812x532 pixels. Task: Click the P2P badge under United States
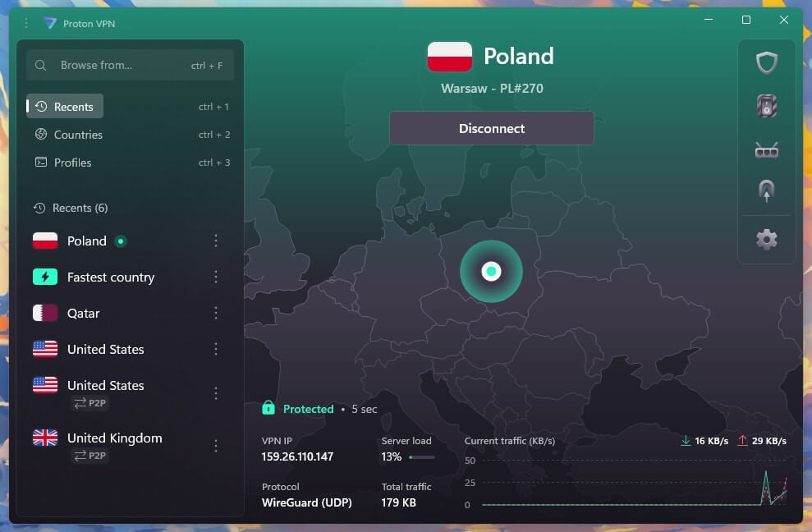click(90, 403)
